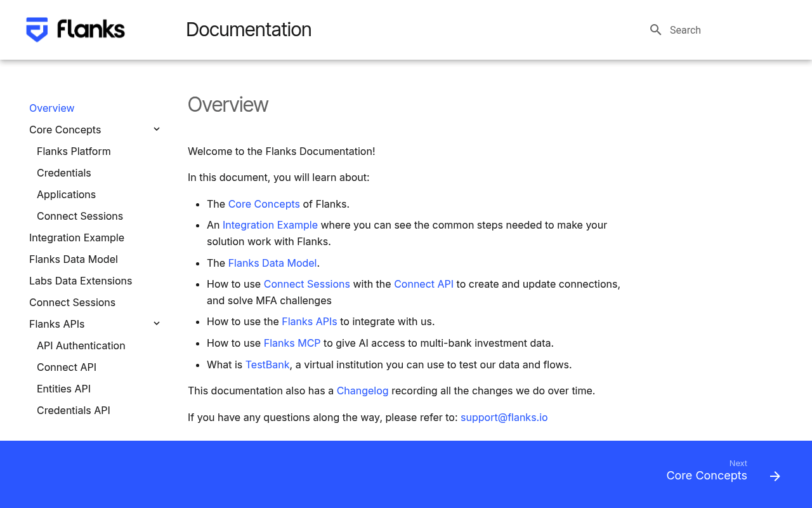Select Flanks Data Model sidebar item
Image resolution: width=812 pixels, height=508 pixels.
click(x=74, y=259)
